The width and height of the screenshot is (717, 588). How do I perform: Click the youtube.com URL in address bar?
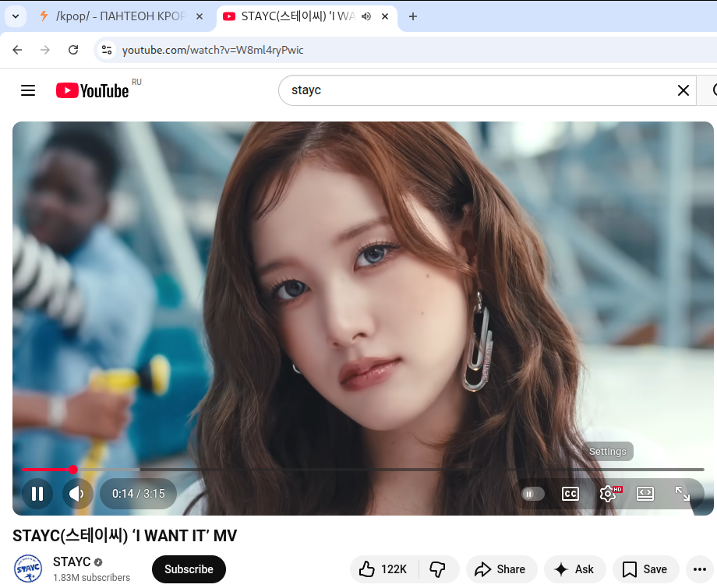click(x=213, y=50)
